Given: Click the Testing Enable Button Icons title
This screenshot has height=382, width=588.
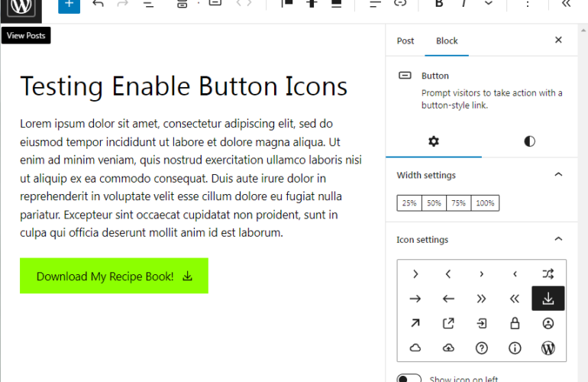Looking at the screenshot, I should pyautogui.click(x=183, y=86).
